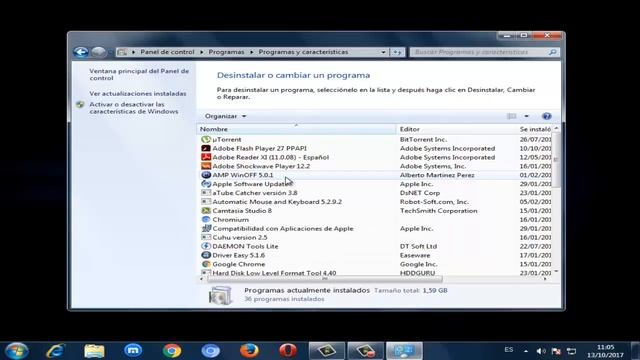Image resolution: width=640 pixels, height=360 pixels.
Task: Click the refresh button beside address bar
Action: pos(397,52)
